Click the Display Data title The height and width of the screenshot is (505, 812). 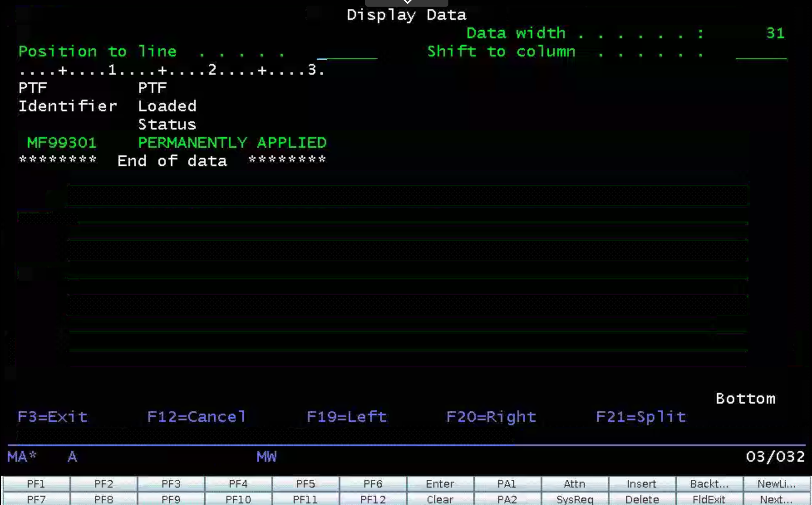click(x=406, y=15)
